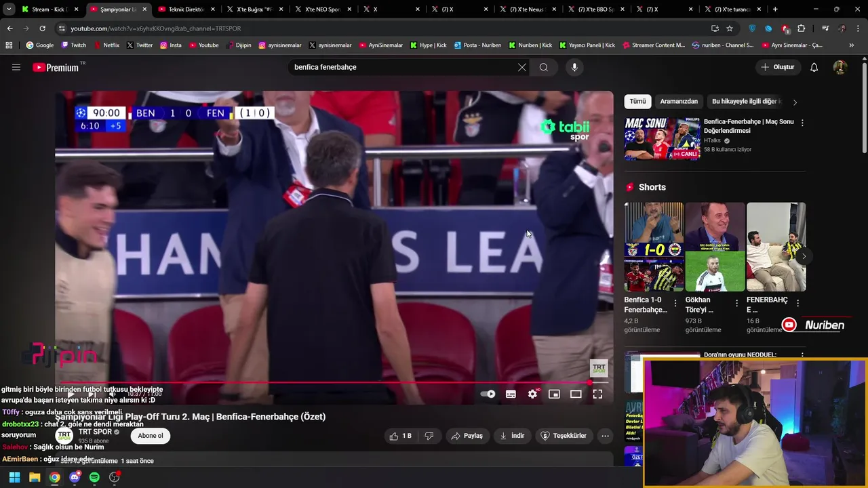868x488 pixels.
Task: Select the Bu hikayeyle ilgili chip
Action: click(x=745, y=102)
